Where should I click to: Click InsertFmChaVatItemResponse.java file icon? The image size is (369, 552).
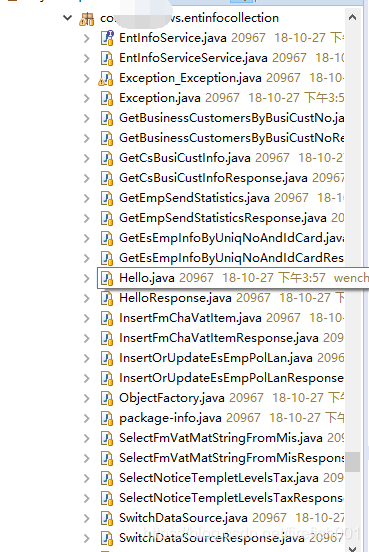(107, 339)
